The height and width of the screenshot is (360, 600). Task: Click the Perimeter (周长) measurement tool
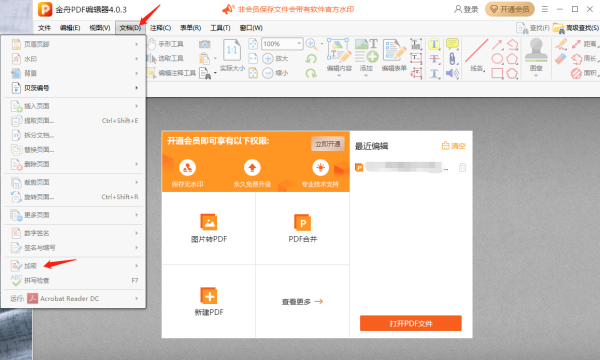coord(585,59)
